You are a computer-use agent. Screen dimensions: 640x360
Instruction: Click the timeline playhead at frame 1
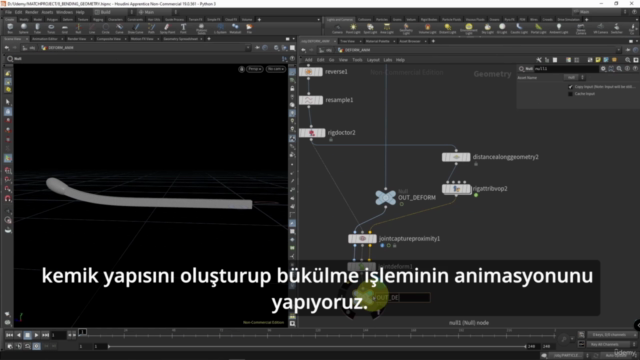click(x=82, y=332)
